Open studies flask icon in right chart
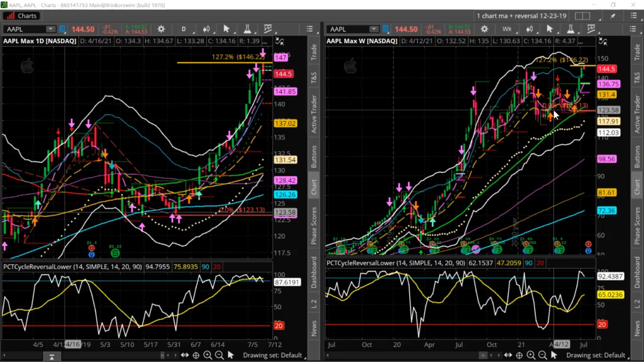Screen dimensions: 644x362 (571, 29)
